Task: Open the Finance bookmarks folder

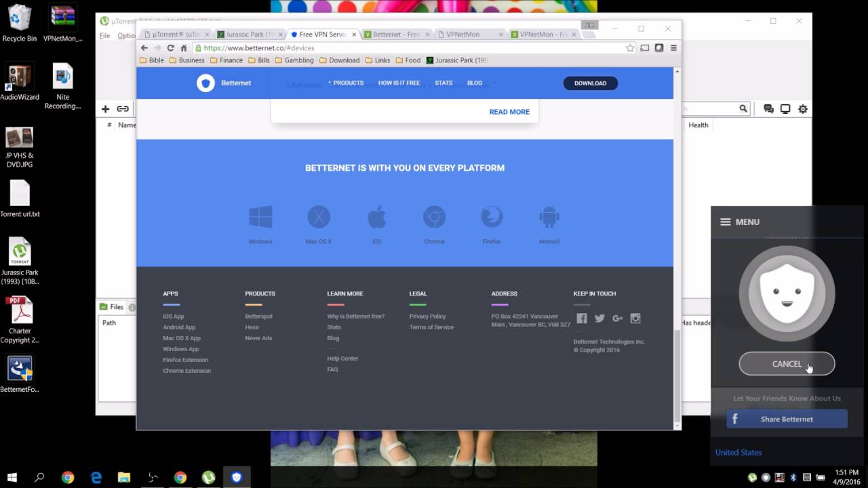Action: tap(226, 60)
